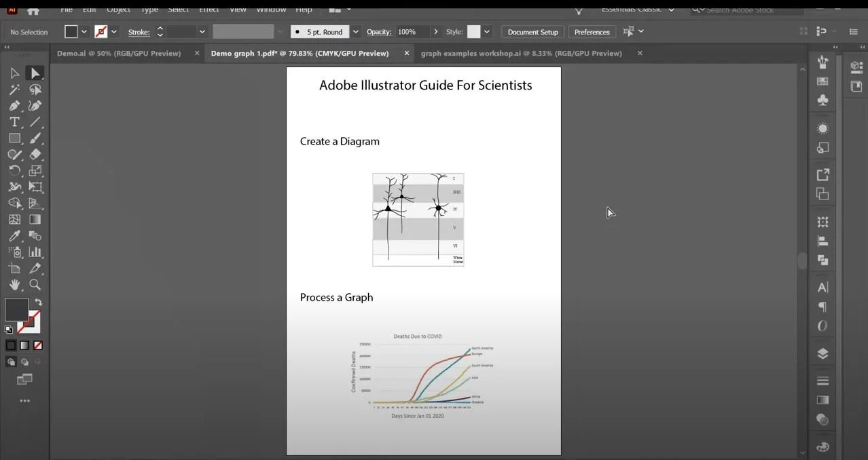
Task: Click the Opacity 100% field
Action: tap(413, 32)
